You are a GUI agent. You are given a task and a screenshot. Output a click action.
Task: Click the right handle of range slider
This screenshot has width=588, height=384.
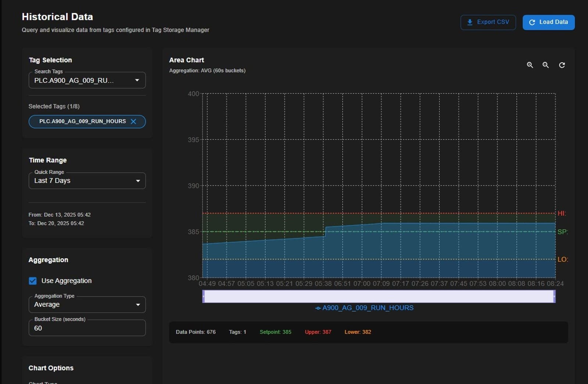[555, 297]
